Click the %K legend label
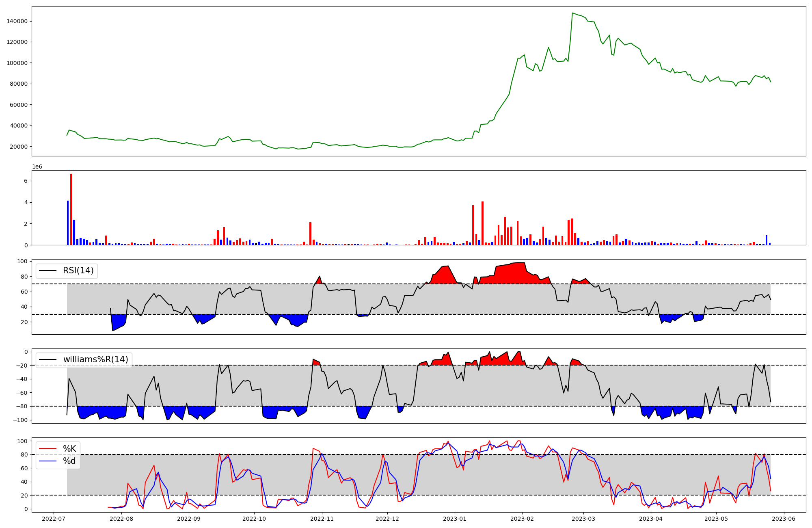Viewport: 812px width, 528px height. (x=69, y=449)
